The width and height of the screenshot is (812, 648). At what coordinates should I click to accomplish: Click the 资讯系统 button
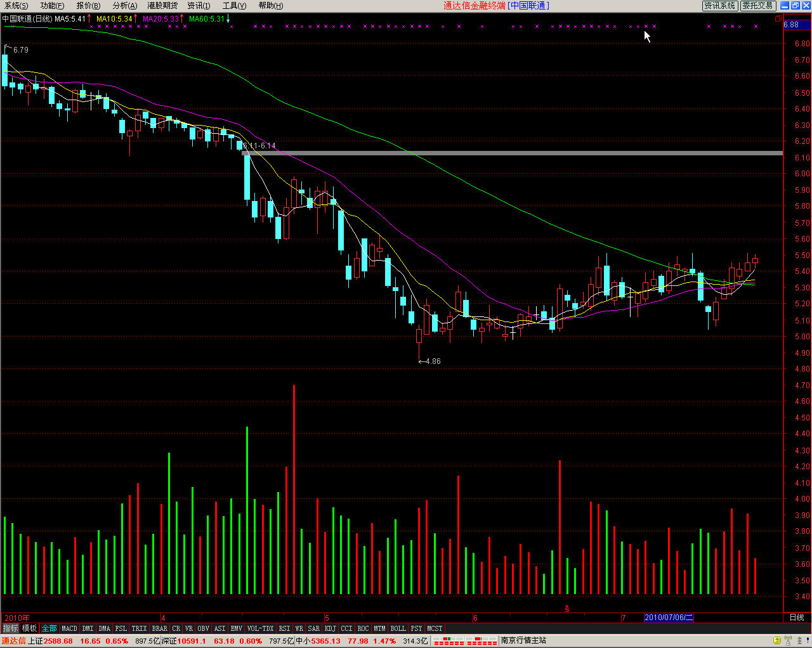click(720, 6)
